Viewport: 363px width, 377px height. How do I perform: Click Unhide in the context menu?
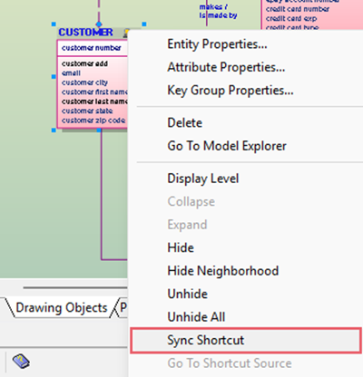coord(187,294)
